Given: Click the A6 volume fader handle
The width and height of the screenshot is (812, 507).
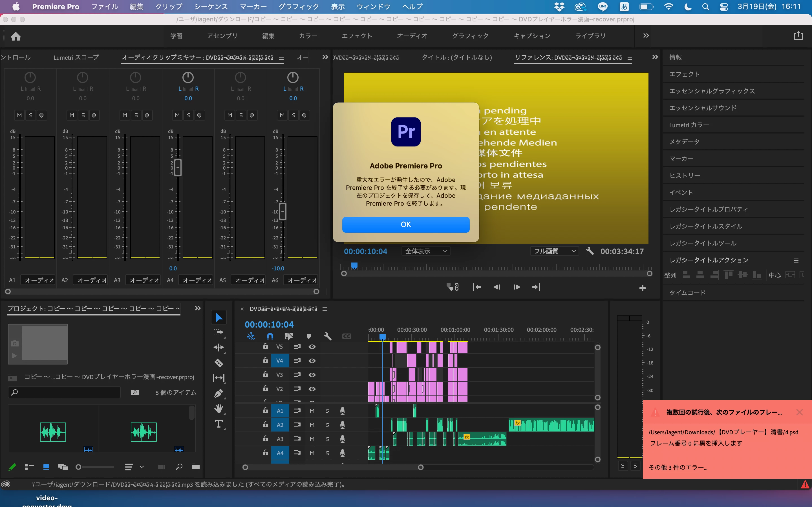Looking at the screenshot, I should tap(283, 212).
